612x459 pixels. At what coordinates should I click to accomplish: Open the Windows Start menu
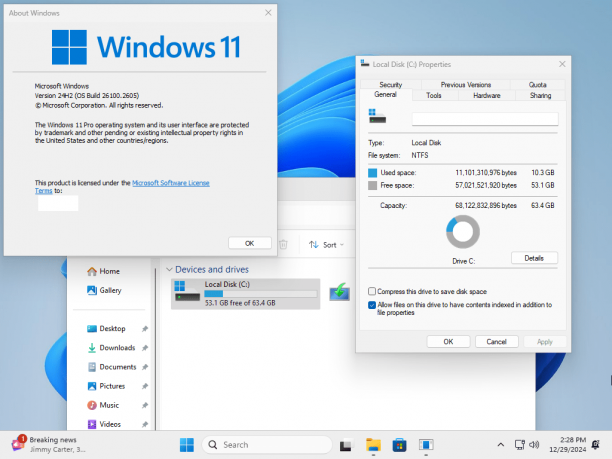[187, 445]
